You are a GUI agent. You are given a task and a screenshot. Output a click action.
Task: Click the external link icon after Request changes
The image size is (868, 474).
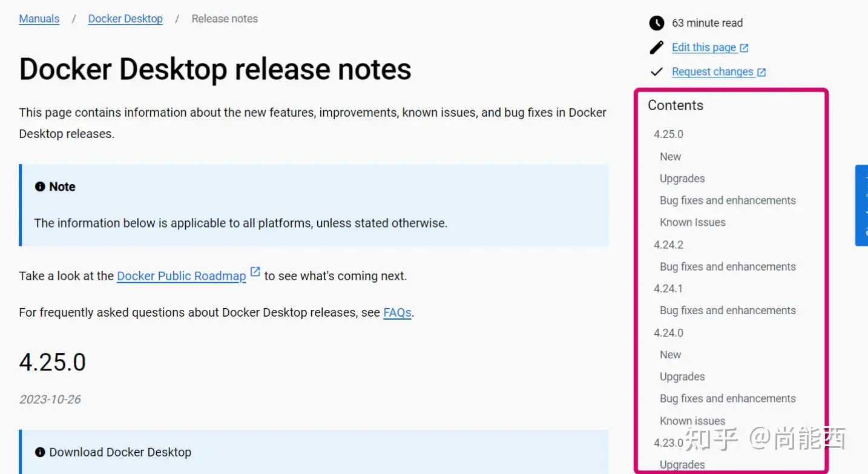click(761, 73)
